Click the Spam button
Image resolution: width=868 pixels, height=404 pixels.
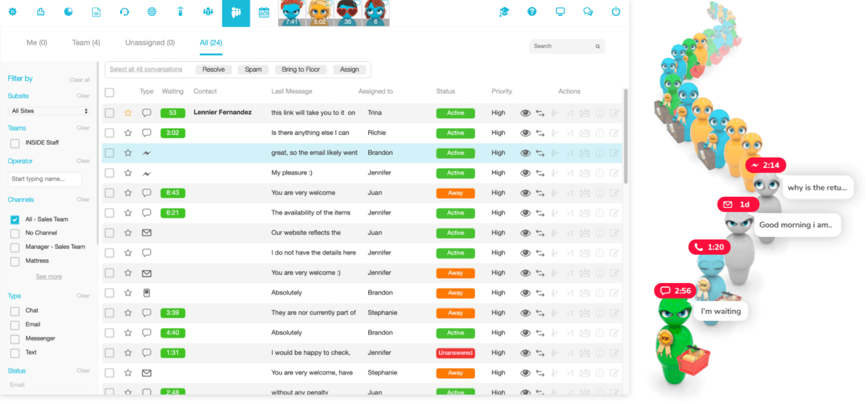253,69
